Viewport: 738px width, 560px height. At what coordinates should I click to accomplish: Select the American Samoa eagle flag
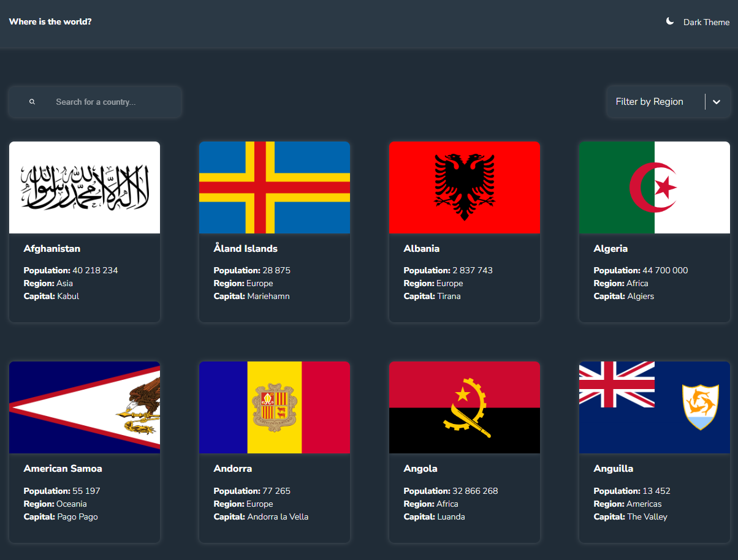tap(85, 407)
